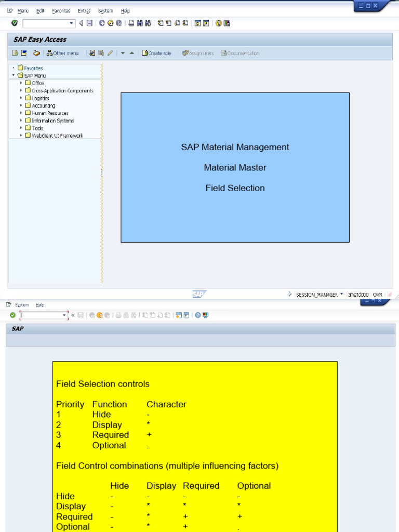Click the double-arrow collapse beside lower command field
Screen dimensions: 399x532
[73, 315]
